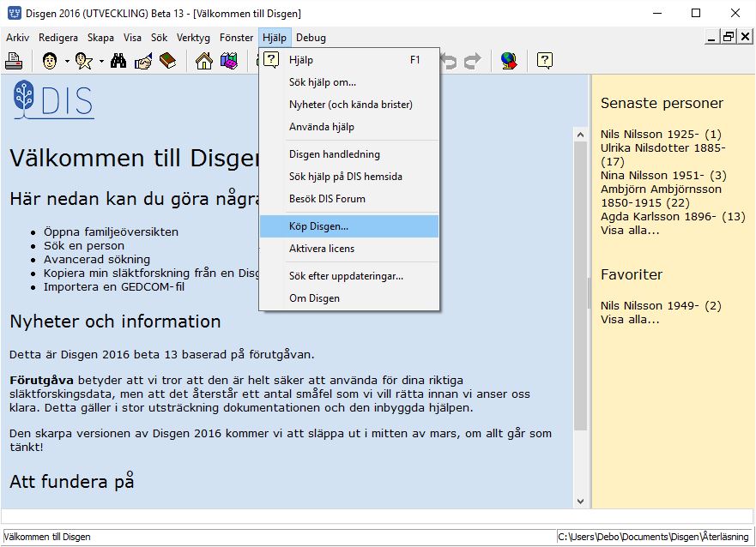The image size is (756, 547).
Task: Click 'Visa alla...' under Favoriter
Action: pos(630,319)
